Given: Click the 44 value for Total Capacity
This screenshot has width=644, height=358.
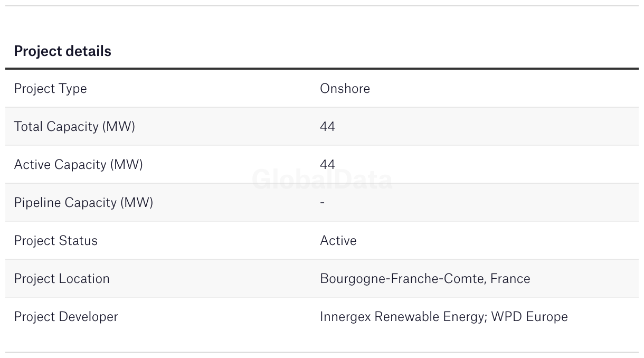Looking at the screenshot, I should [327, 126].
